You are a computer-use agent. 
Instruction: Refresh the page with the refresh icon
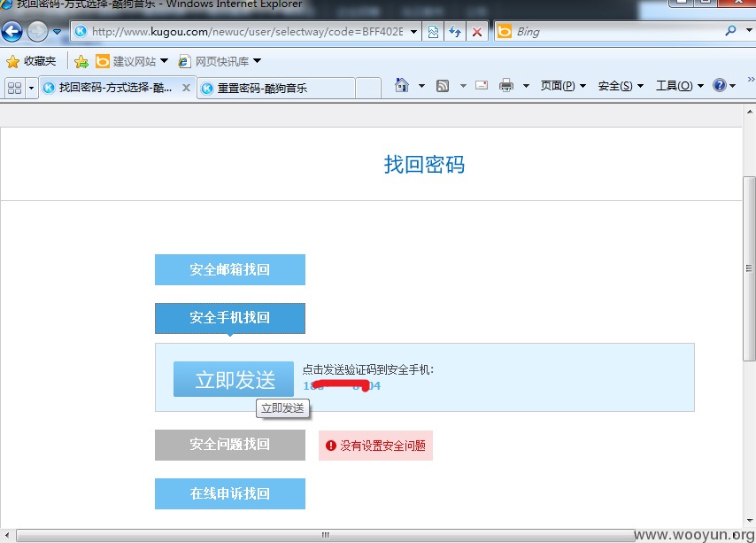click(x=455, y=32)
